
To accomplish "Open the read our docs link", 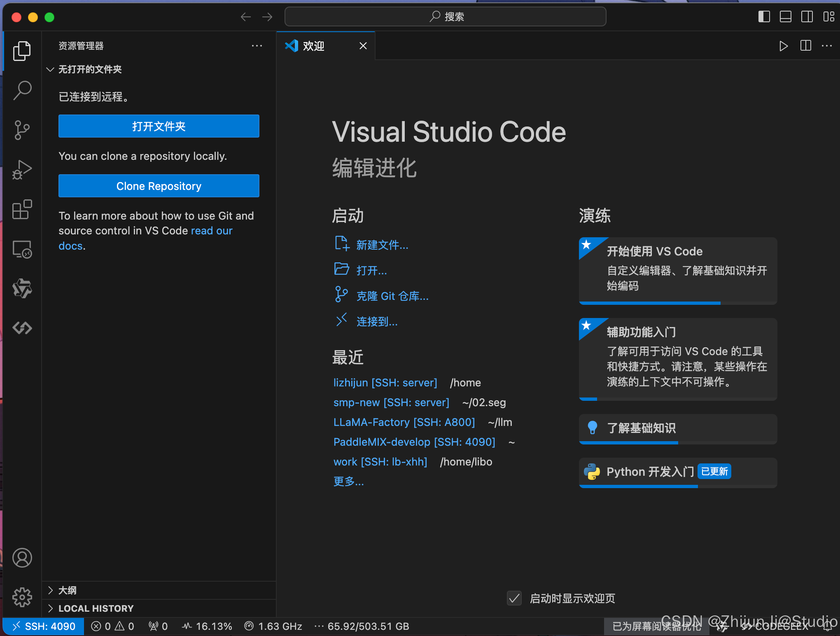I will click(x=211, y=231).
